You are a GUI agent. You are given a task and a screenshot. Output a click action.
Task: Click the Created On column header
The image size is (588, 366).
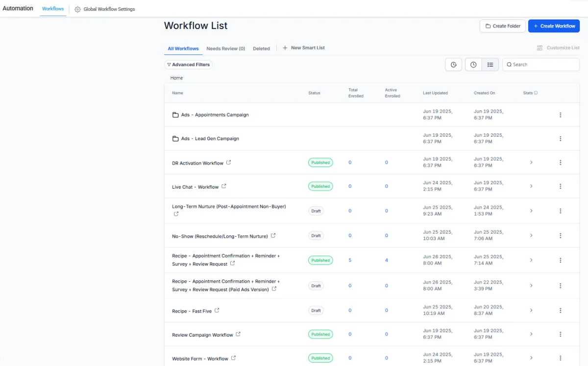[x=485, y=93]
